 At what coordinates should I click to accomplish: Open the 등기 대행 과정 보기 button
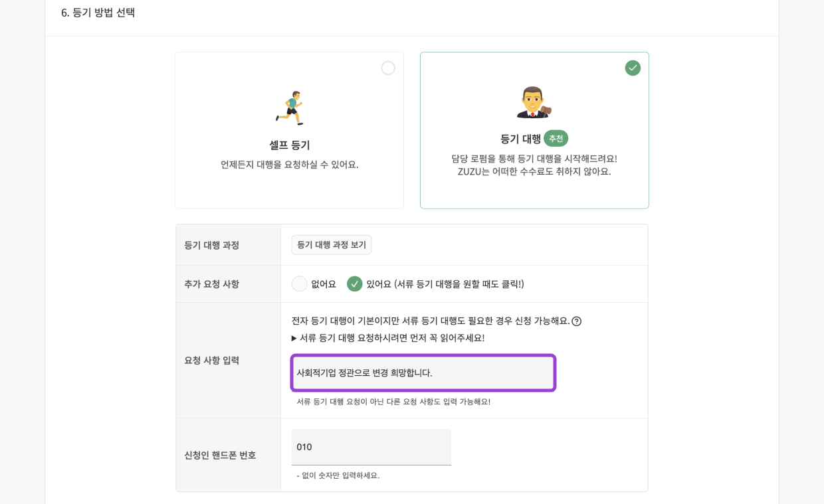click(x=332, y=245)
